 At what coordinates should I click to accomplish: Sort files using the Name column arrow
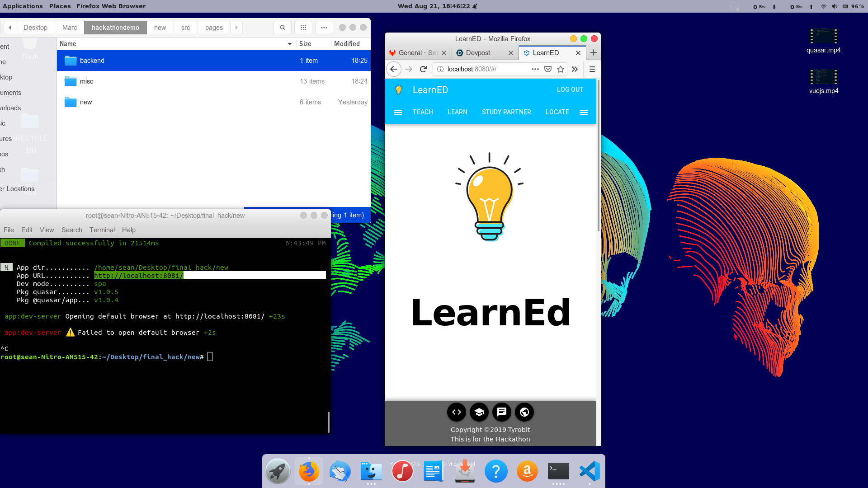point(289,44)
